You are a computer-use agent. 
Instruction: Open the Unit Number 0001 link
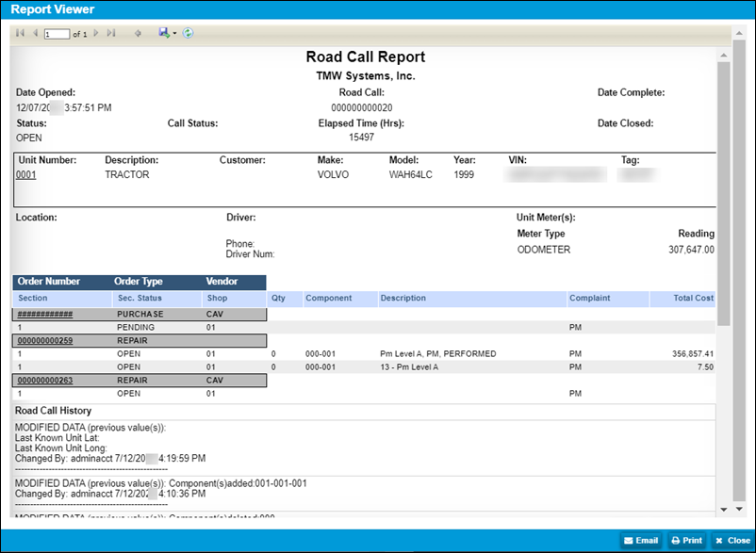click(x=25, y=174)
